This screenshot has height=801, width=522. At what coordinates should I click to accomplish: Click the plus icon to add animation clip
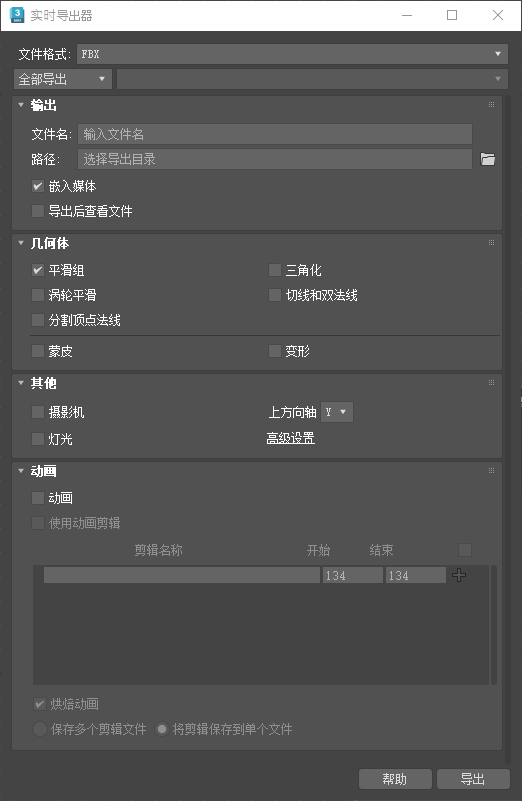click(459, 575)
